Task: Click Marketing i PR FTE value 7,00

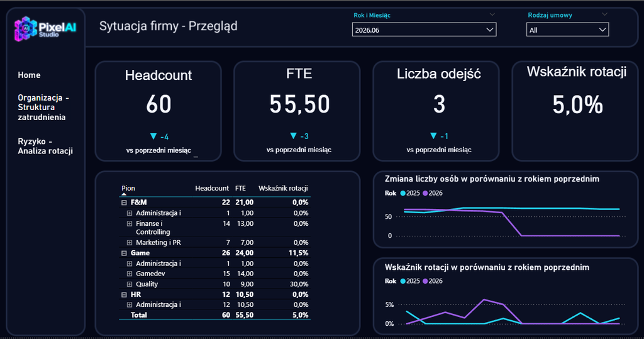Action: pos(247,243)
